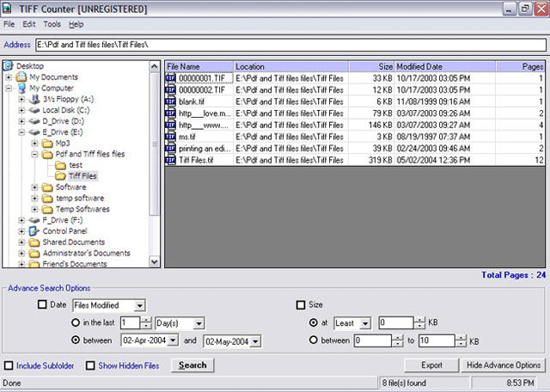Open the Files Modified dropdown
This screenshot has width=550, height=392.
pos(140,305)
